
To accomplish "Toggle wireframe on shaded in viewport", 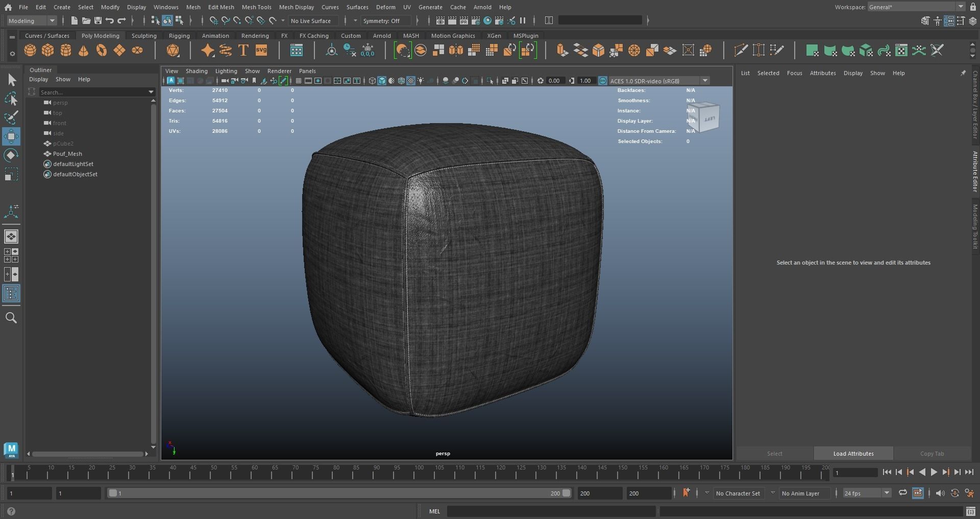I will point(401,81).
